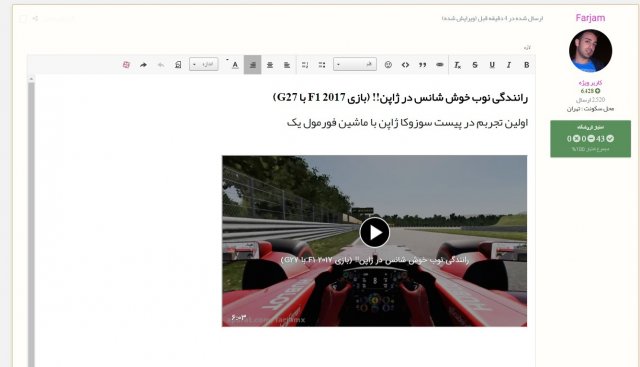Click the post count text 2,520 ارسال
This screenshot has height=367, width=640.
(590, 100)
